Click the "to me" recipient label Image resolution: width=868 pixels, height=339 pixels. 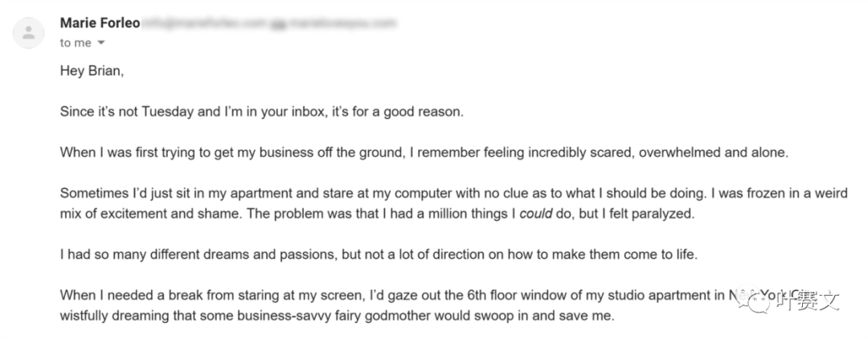click(x=76, y=43)
